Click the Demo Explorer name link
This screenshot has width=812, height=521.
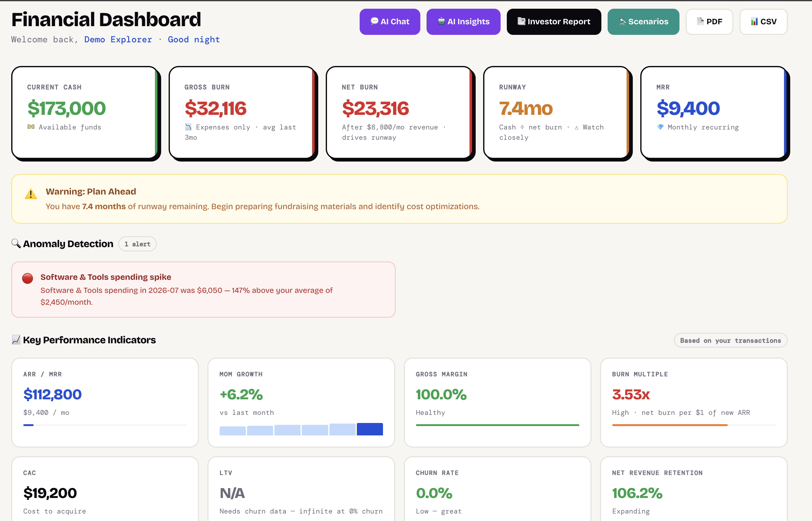click(x=118, y=40)
